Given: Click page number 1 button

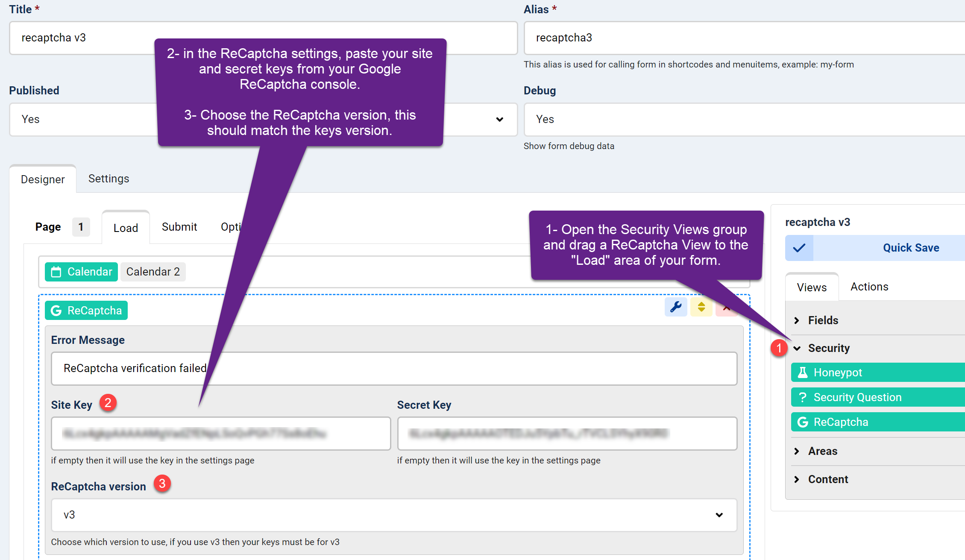Looking at the screenshot, I should point(81,227).
